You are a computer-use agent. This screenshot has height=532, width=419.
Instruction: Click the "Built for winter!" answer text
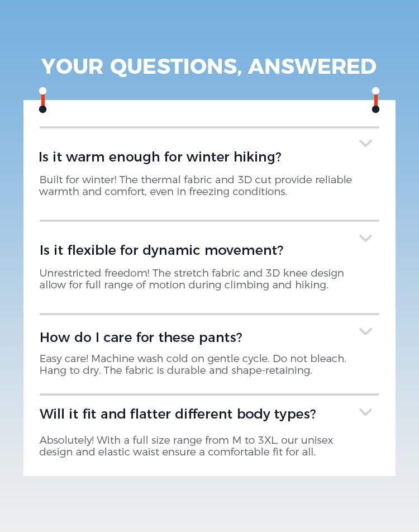(196, 186)
